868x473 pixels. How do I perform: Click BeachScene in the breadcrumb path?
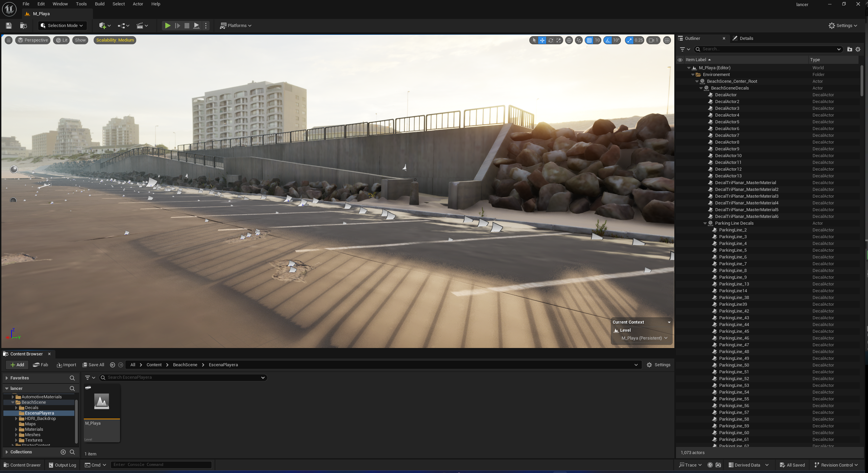click(185, 365)
